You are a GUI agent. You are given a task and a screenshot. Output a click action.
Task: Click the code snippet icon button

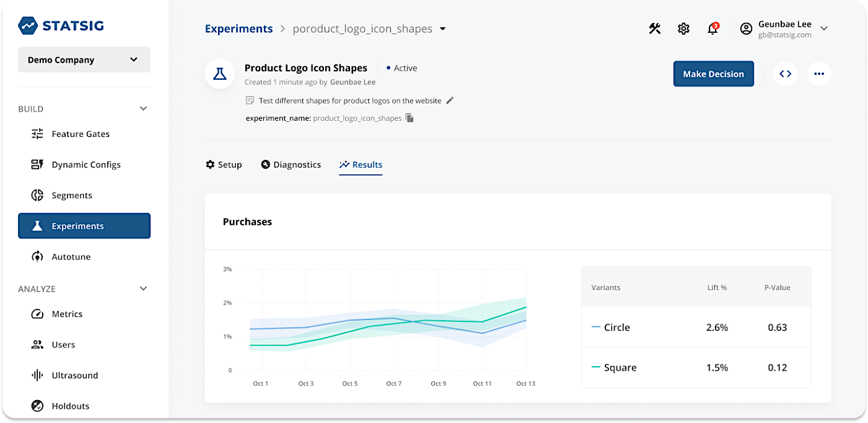click(785, 74)
